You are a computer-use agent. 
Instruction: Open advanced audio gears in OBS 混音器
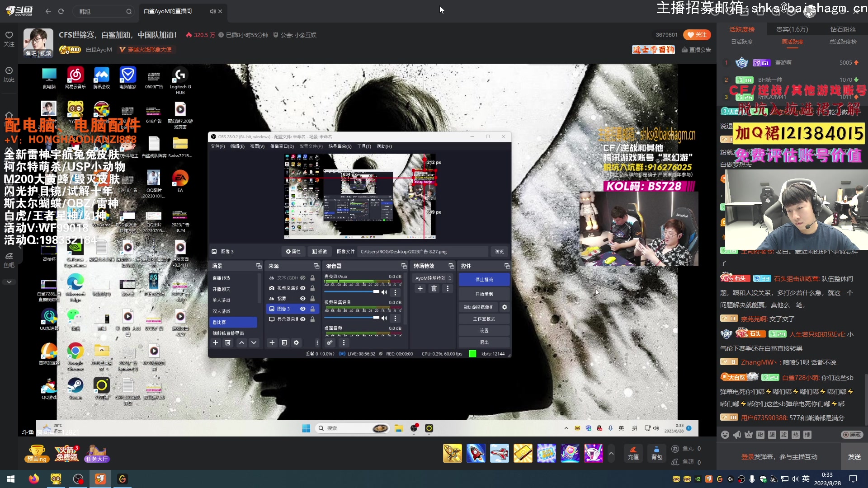click(x=330, y=343)
